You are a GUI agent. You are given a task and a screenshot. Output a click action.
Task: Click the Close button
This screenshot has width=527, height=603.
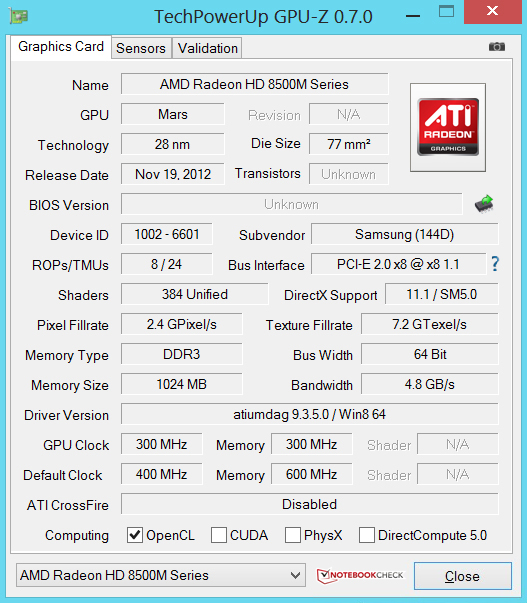[462, 576]
